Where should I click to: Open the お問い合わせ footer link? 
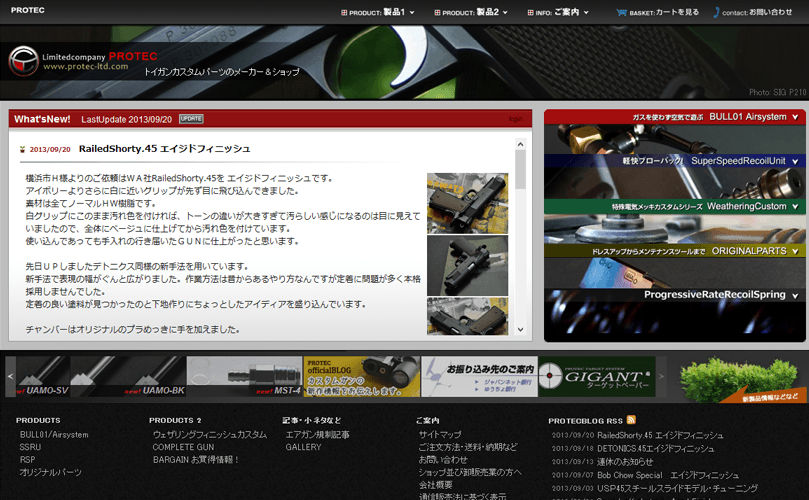[x=443, y=460]
